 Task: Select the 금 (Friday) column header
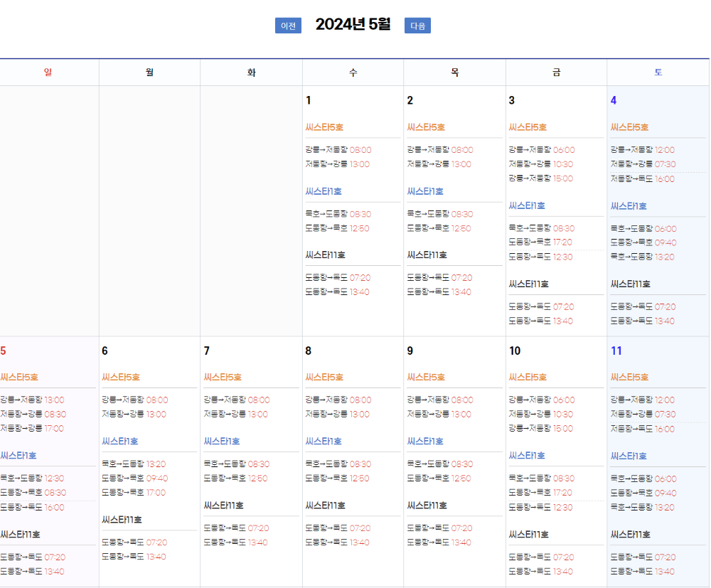(557, 72)
